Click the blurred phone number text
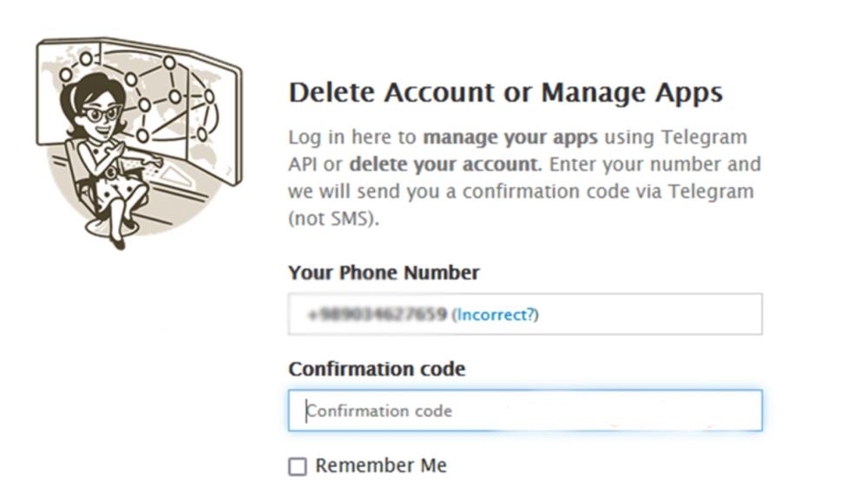The height and width of the screenshot is (489, 868). click(377, 314)
